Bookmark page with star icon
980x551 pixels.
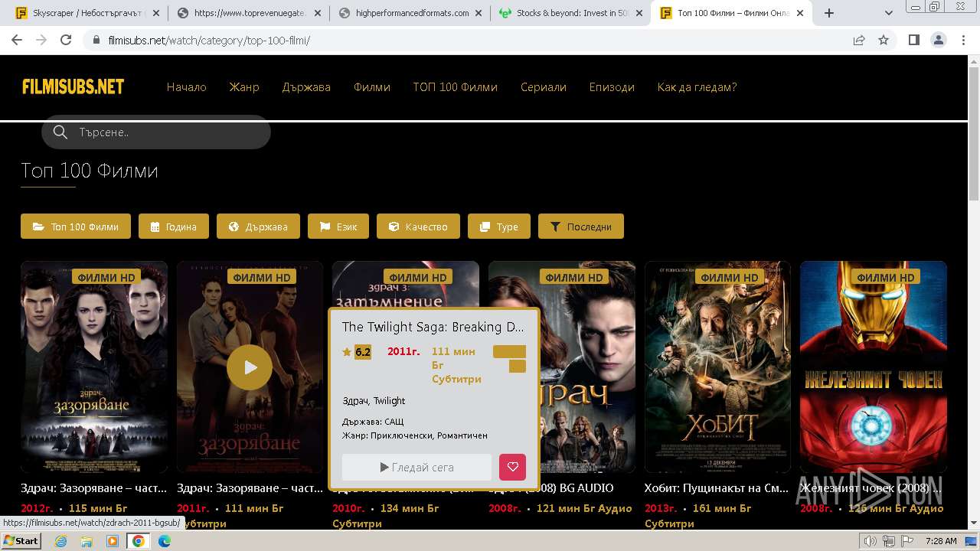[884, 41]
